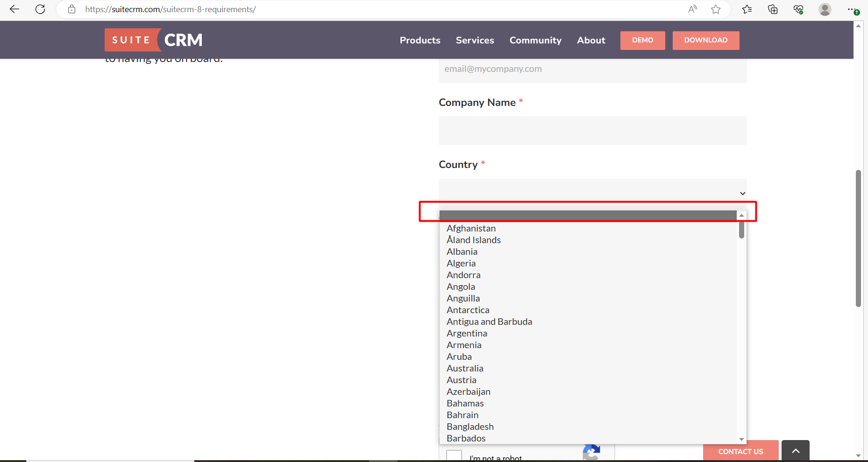Screen dimensions: 868x462
Task: Open the user profile avatar
Action: (825, 9)
